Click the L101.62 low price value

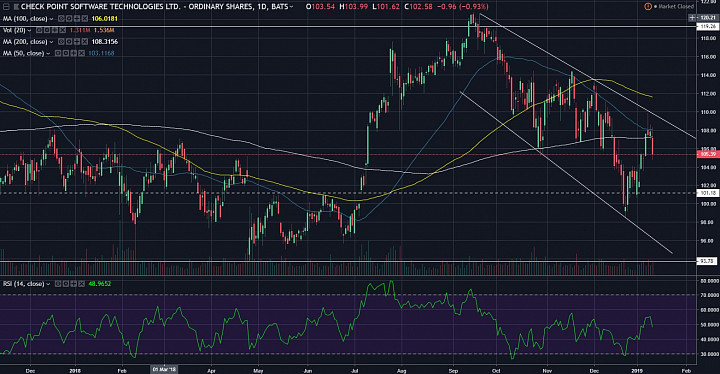tap(386, 6)
